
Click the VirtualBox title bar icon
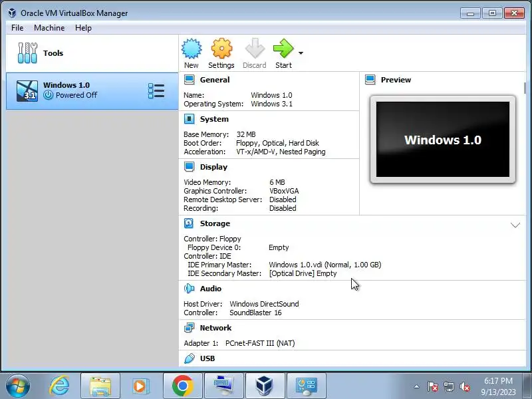pyautogui.click(x=12, y=13)
